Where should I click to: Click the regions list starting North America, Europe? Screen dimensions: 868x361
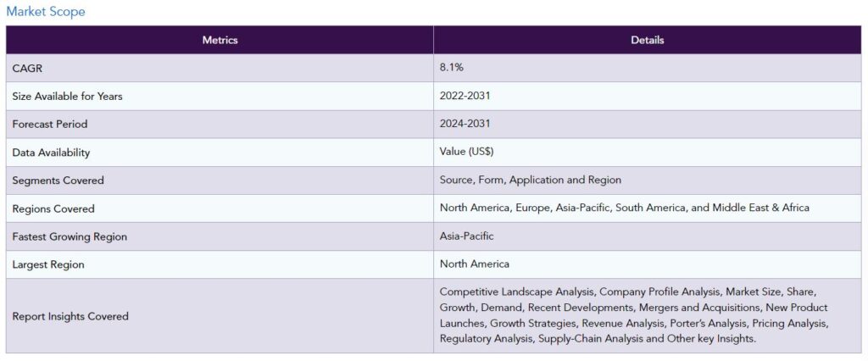[x=625, y=208]
